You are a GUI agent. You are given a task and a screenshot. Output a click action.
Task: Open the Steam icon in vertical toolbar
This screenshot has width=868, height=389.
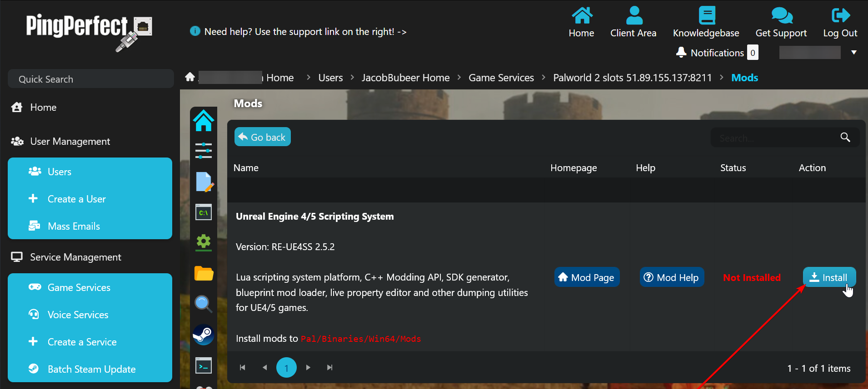coord(203,335)
